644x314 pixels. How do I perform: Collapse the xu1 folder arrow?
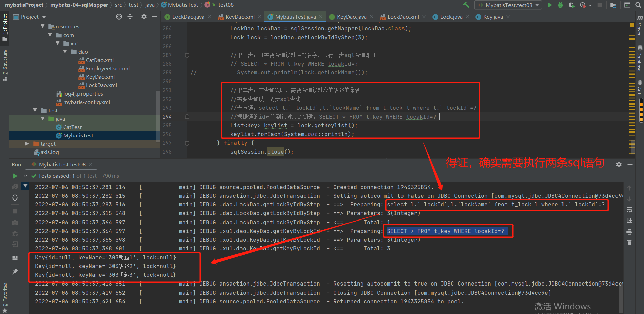tap(58, 43)
